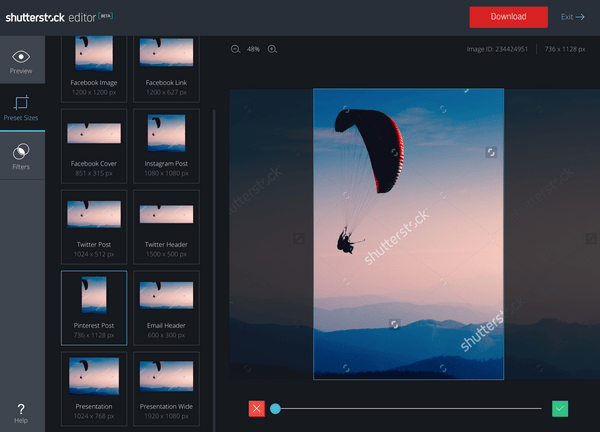Click the Exit link
The width and height of the screenshot is (600, 432).
(573, 17)
